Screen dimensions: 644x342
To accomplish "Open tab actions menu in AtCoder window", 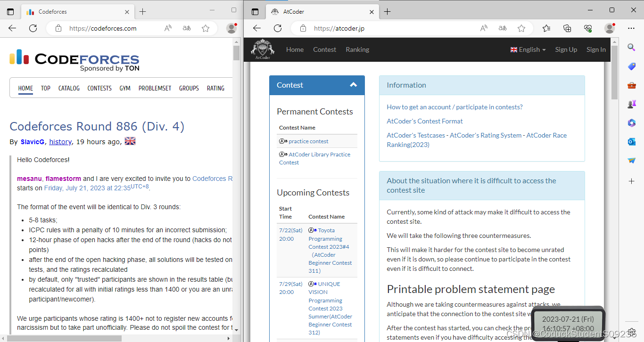I will [255, 12].
